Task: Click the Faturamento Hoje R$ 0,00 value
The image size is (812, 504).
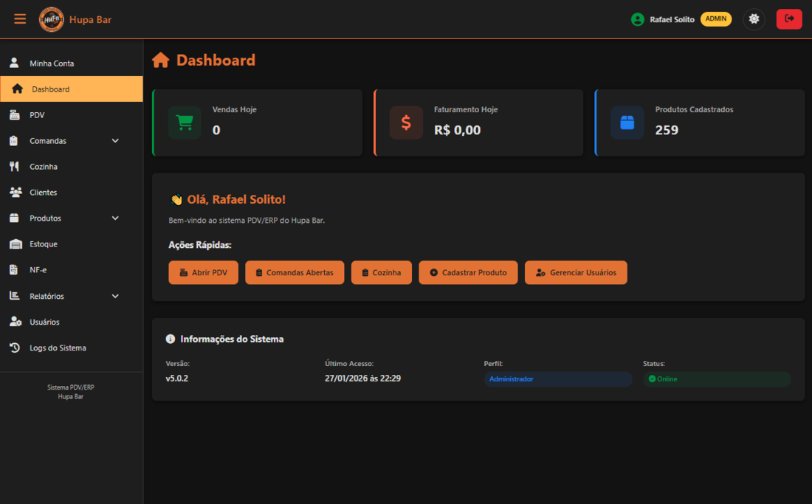Action: coord(457,130)
